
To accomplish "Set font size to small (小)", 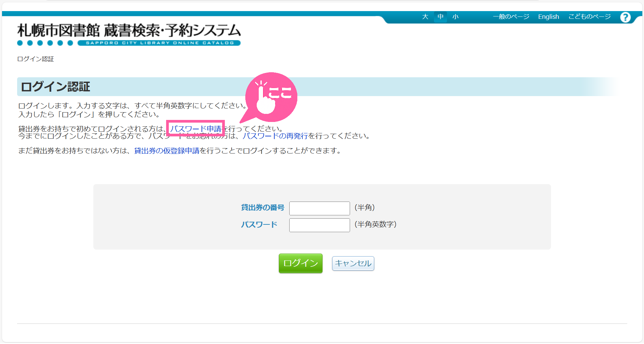I will tap(455, 17).
